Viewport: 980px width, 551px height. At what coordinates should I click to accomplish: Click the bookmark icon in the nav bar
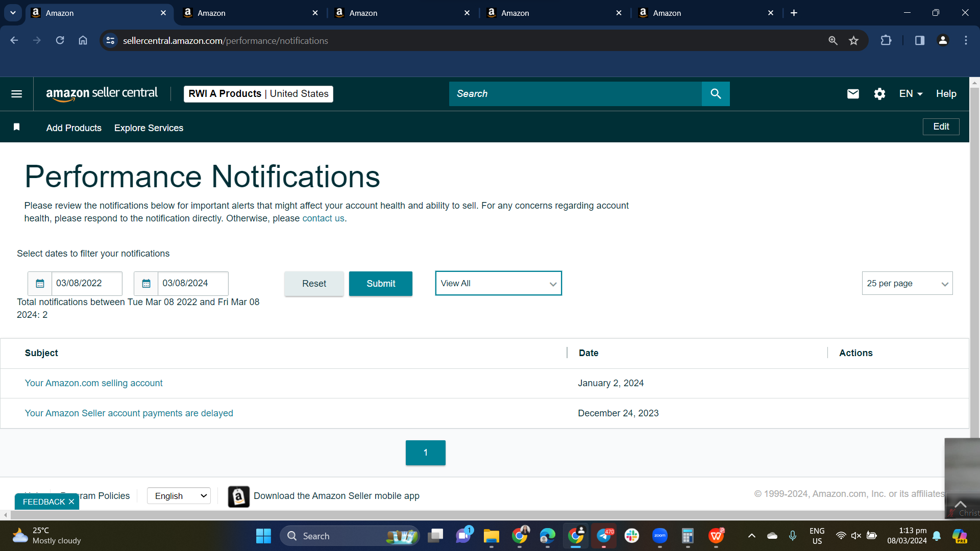click(16, 127)
